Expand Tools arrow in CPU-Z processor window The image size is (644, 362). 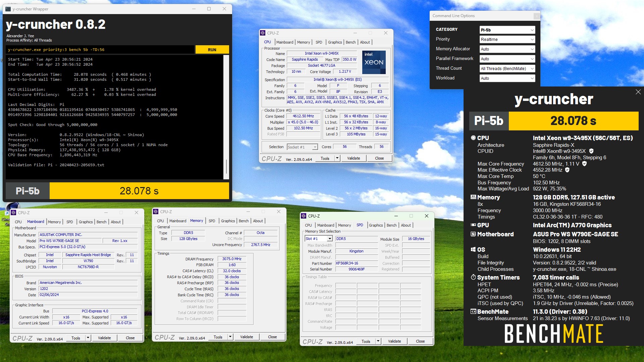tap(337, 158)
